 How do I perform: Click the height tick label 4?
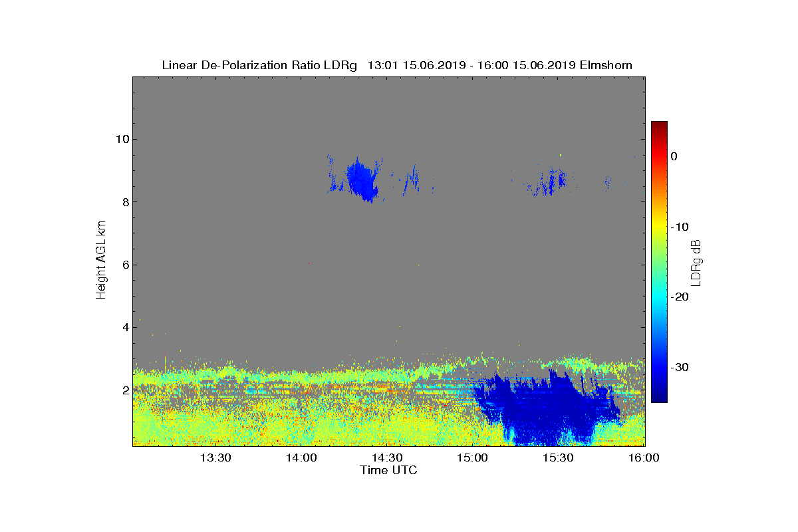tap(124, 327)
